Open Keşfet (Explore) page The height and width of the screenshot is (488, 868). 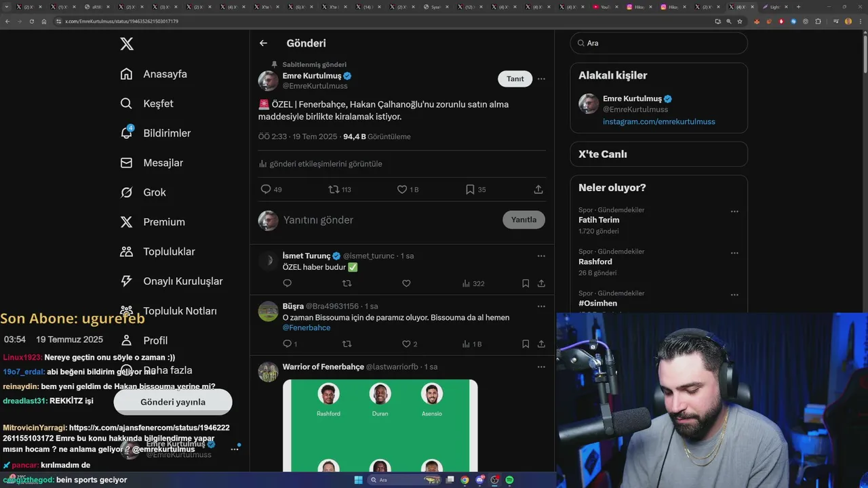click(x=147, y=104)
